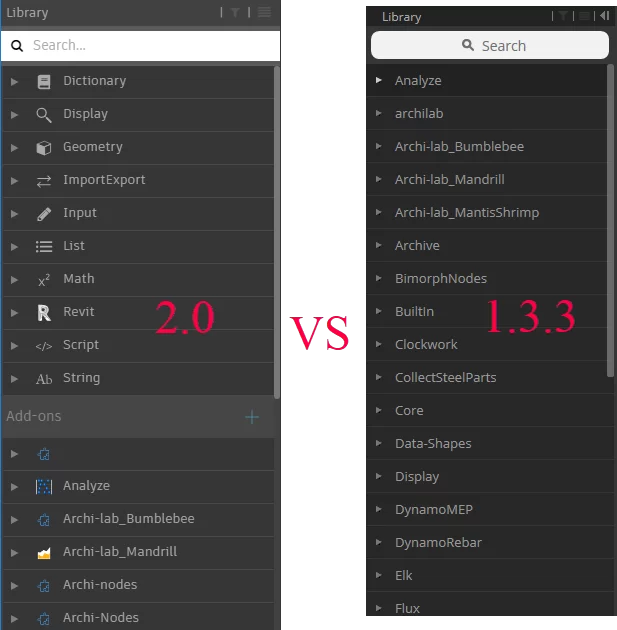Image resolution: width=617 pixels, height=630 pixels.
Task: Expand the String category arrow in the 2.0 library
Action: point(14,379)
